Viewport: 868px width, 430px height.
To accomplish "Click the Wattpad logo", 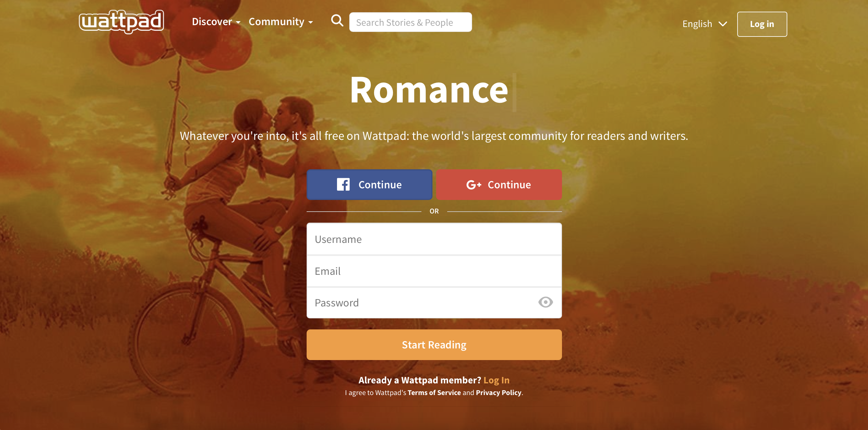I will click(121, 21).
